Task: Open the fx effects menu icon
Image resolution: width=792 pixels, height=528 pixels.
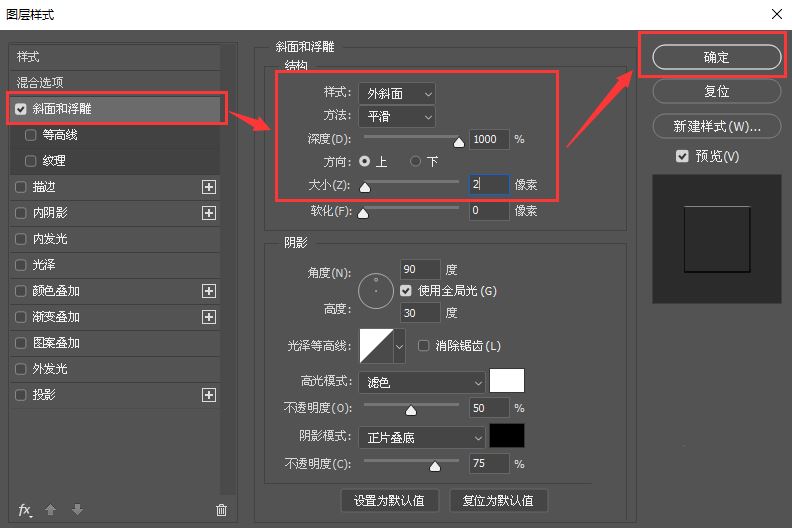Action: point(25,510)
